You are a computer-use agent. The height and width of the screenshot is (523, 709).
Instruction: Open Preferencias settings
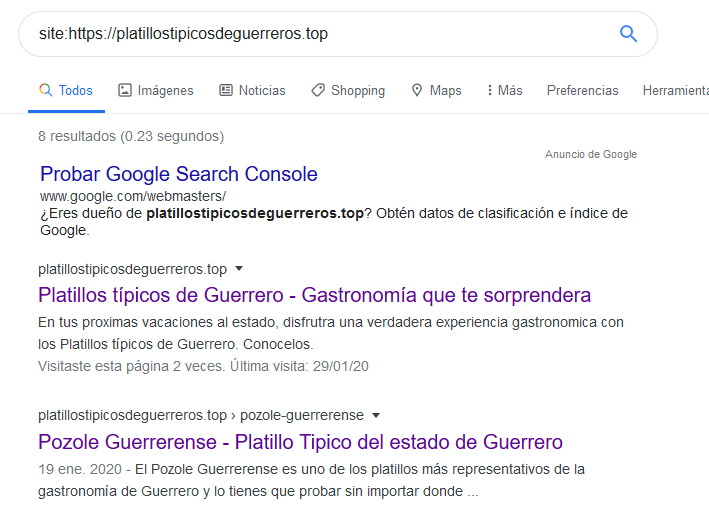582,90
